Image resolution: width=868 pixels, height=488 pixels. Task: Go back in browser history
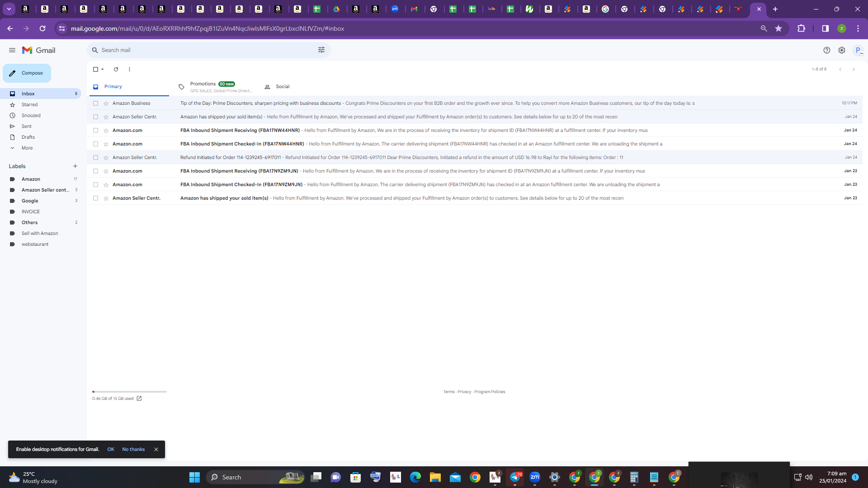tap(10, 28)
